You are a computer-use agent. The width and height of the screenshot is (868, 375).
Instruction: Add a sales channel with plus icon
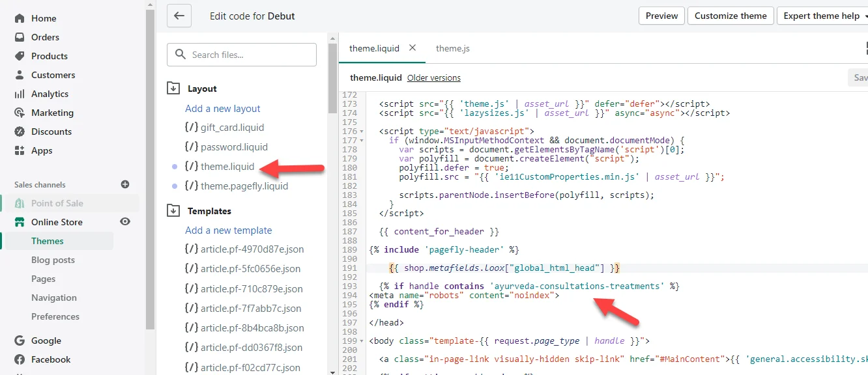click(x=125, y=184)
